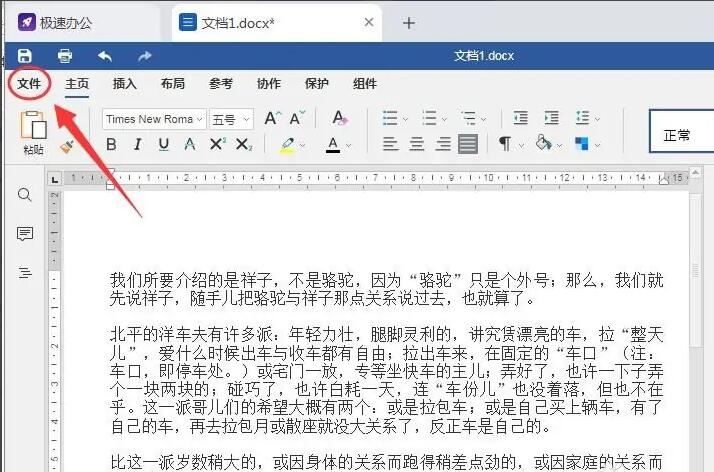Click the Save icon in the title bar
This screenshot has height=472, width=714.
click(x=25, y=56)
